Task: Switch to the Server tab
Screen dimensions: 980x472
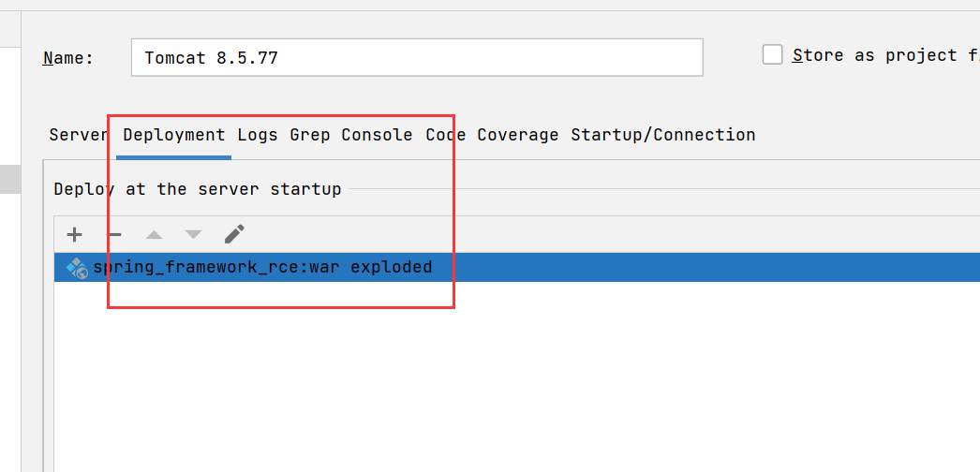Action: click(x=79, y=135)
